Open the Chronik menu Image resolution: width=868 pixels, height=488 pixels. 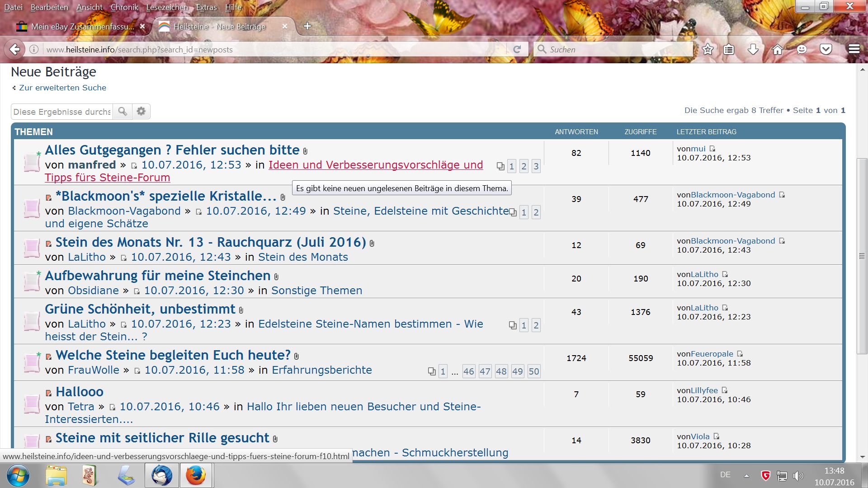coord(124,7)
